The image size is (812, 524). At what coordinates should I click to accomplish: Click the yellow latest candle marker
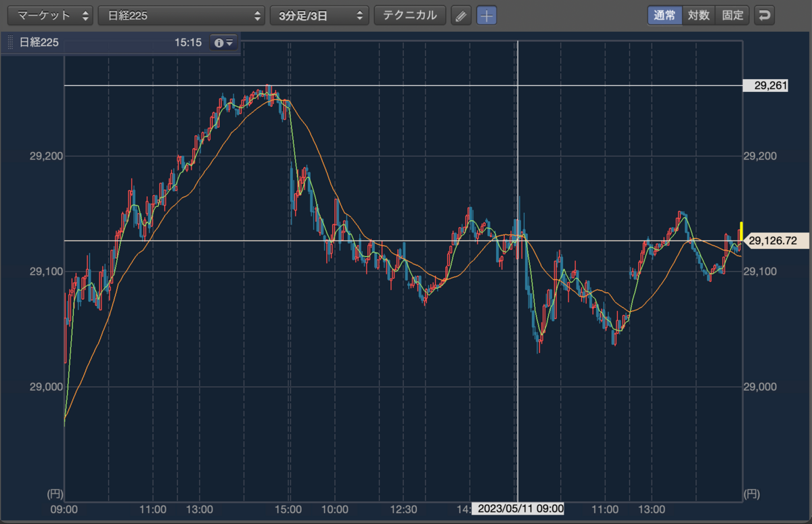click(x=741, y=231)
